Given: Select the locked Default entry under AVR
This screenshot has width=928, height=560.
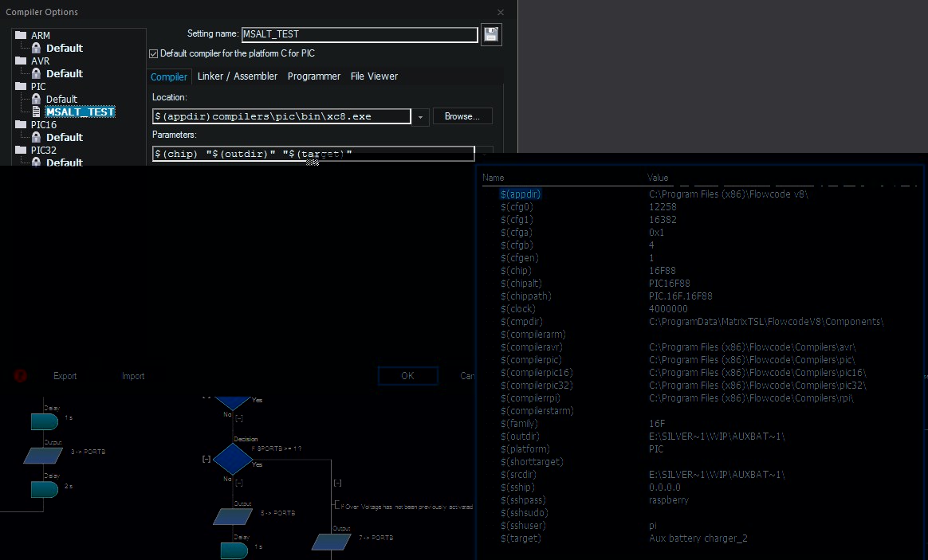Looking at the screenshot, I should pyautogui.click(x=57, y=73).
